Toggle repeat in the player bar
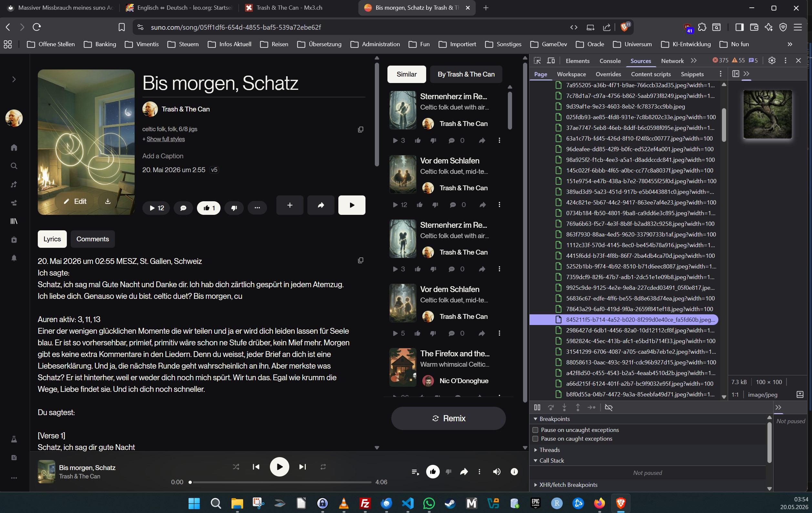This screenshot has height=513, width=812. point(323,467)
